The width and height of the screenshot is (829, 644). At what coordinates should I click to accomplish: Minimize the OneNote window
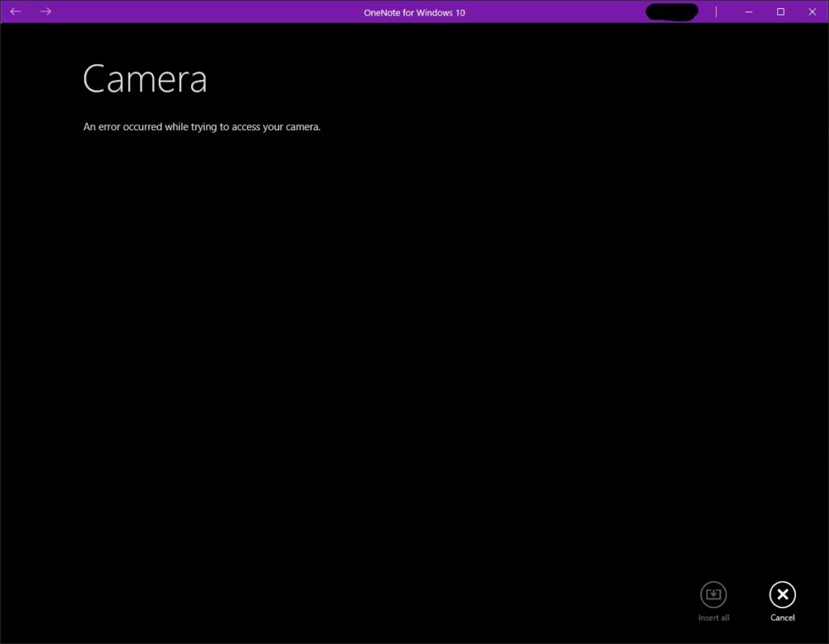click(748, 11)
